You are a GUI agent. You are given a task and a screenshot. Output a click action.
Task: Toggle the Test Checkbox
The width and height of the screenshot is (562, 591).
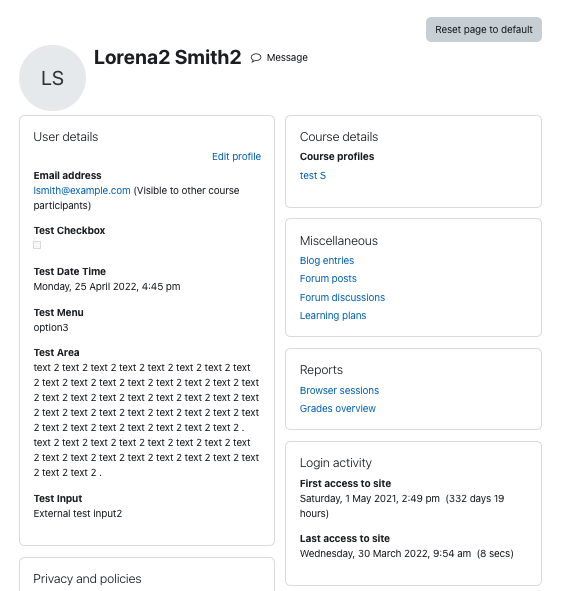(37, 245)
